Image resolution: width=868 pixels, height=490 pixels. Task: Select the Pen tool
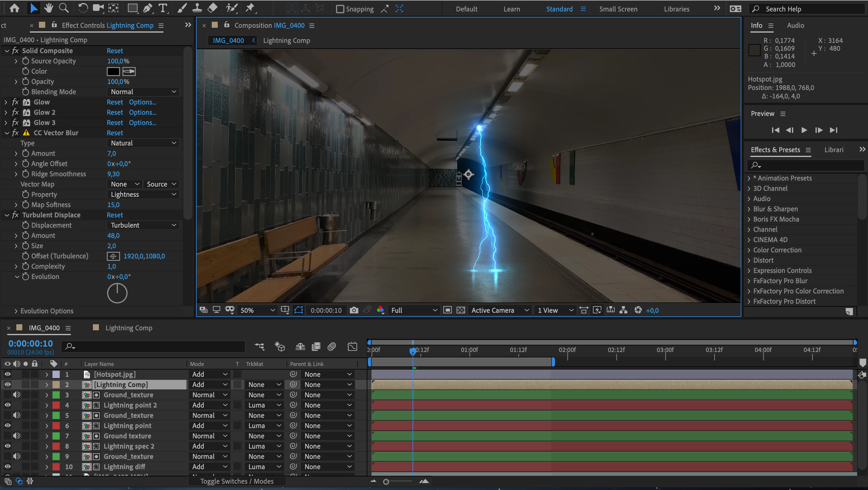(147, 8)
